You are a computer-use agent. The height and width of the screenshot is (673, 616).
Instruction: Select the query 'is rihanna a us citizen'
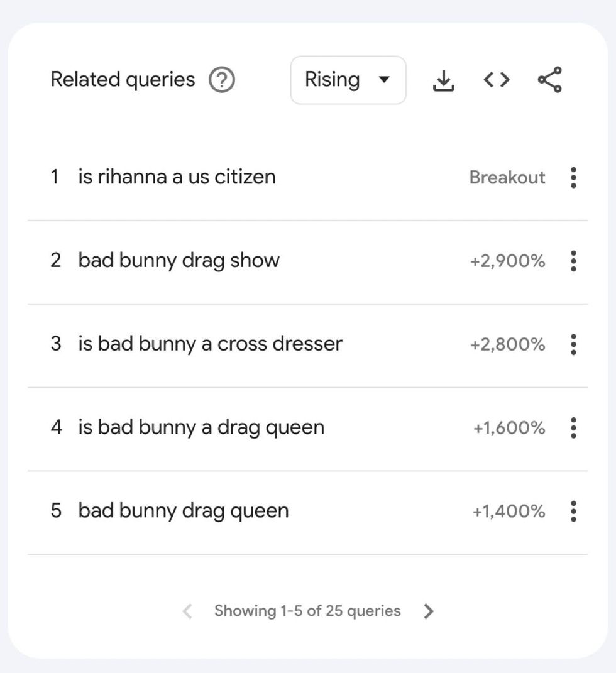tap(177, 177)
